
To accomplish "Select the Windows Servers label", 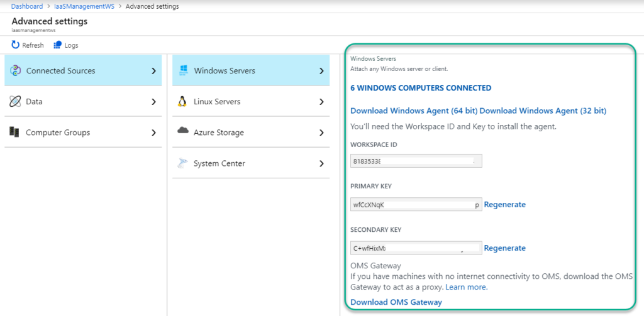I will click(225, 70).
